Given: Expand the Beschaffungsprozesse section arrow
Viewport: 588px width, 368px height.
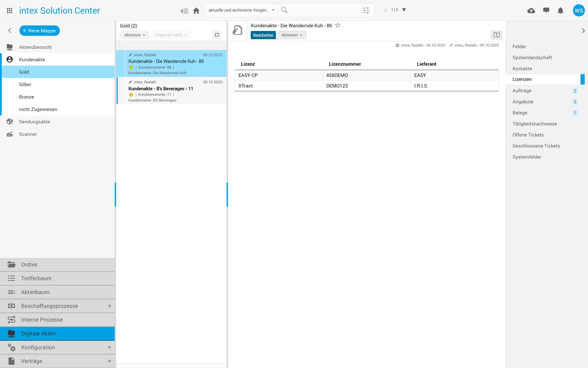Looking at the screenshot, I should [x=110, y=306].
